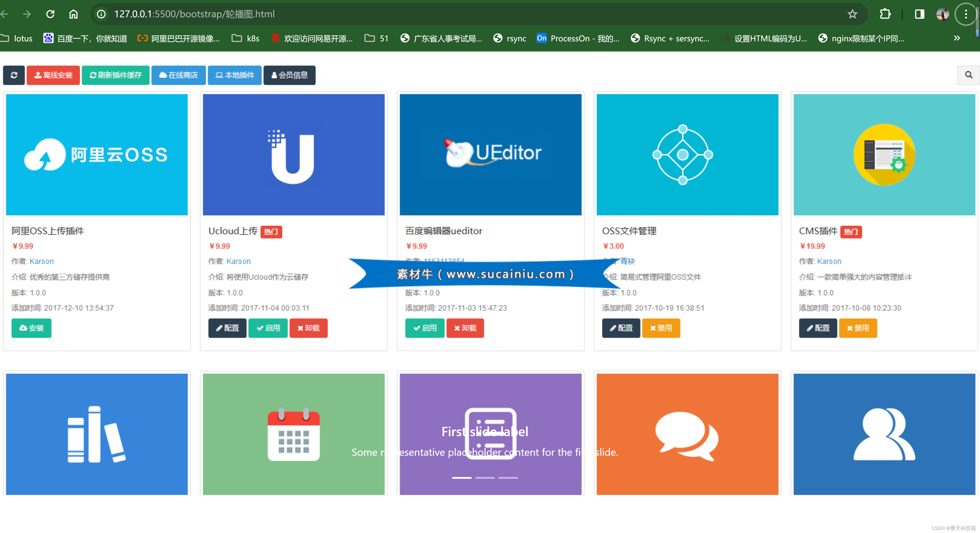980x533 pixels.
Task: Open the browser extensions puzzle icon
Action: coord(885,14)
